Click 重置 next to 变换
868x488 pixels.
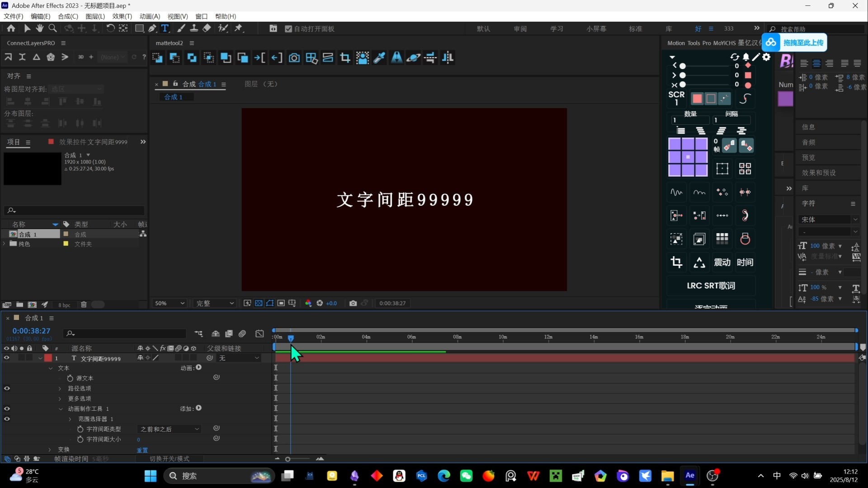(142, 450)
